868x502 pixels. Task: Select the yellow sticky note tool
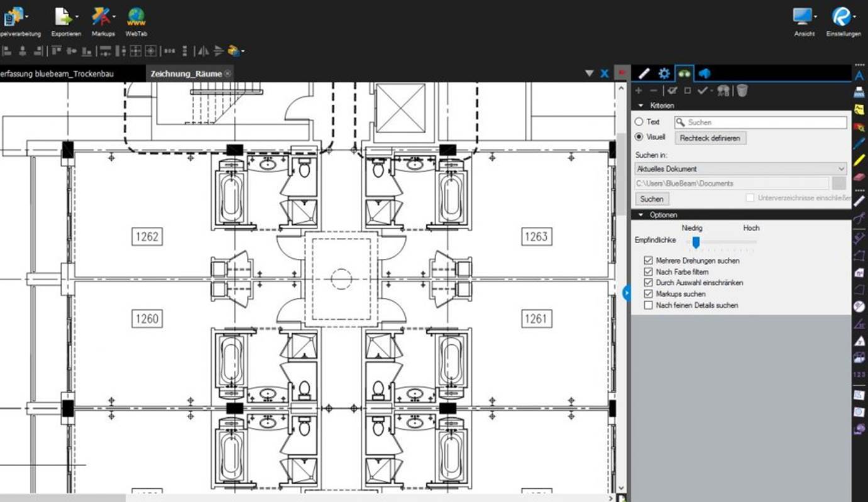(859, 110)
